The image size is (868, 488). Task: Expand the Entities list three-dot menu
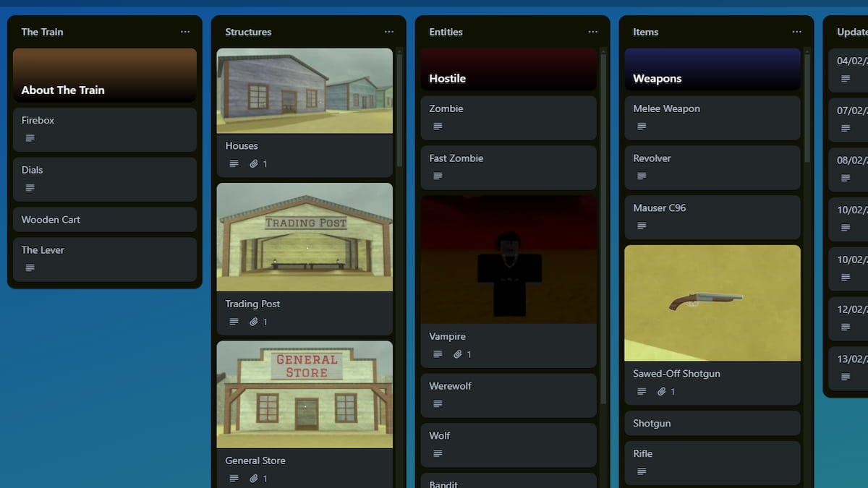593,32
